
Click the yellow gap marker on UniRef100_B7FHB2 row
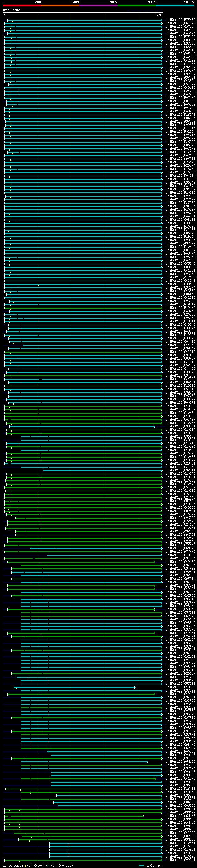12,21
